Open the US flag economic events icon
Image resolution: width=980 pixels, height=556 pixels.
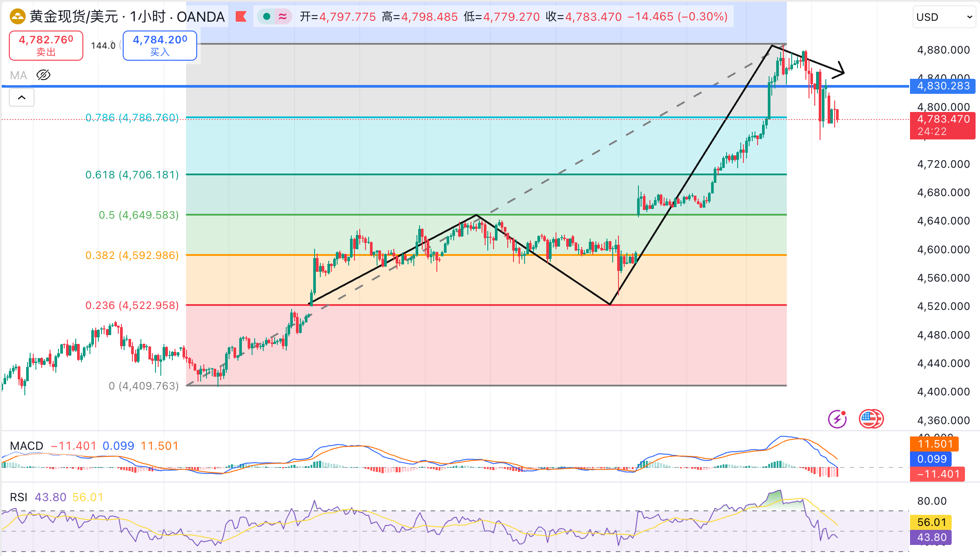click(870, 419)
